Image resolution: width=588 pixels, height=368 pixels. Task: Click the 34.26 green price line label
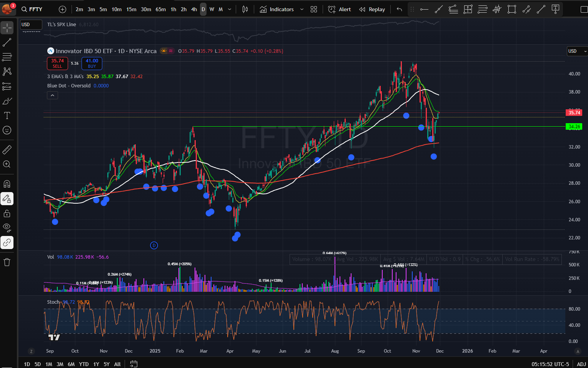[574, 127]
